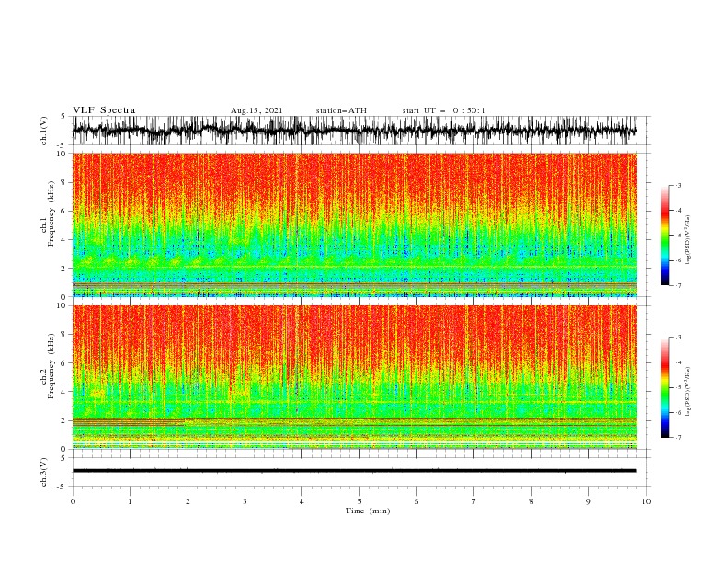This screenshot has height=563, width=728.
Task: Click the 'VLF Spectra' title text
Action: [x=104, y=110]
